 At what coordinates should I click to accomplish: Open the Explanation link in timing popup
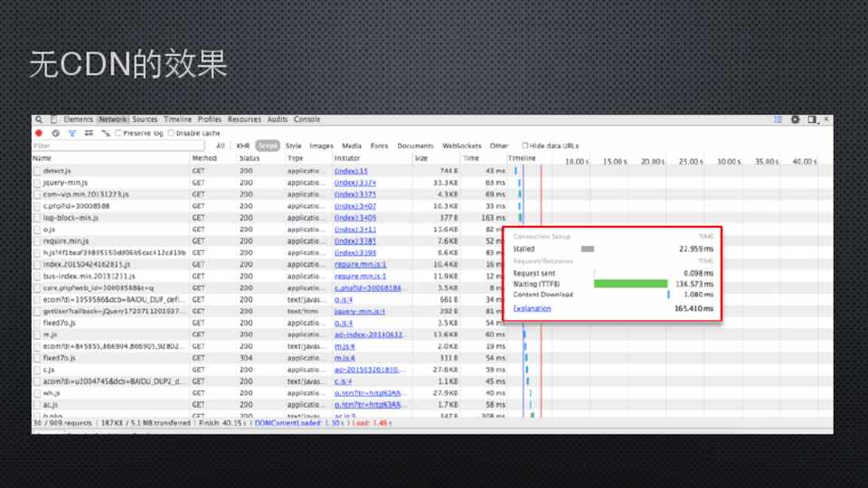[532, 309]
